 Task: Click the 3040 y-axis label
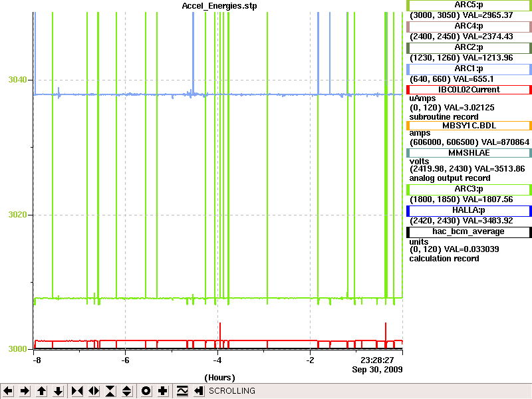pos(17,80)
